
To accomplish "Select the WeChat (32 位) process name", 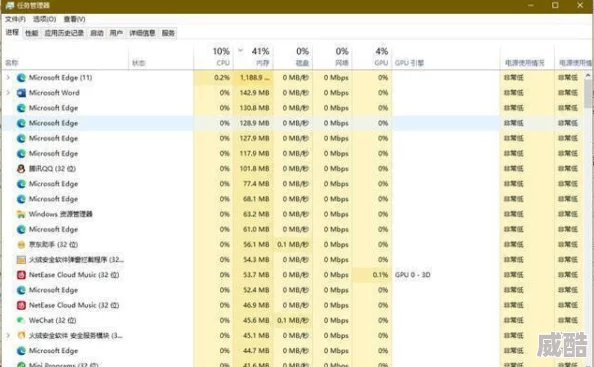I will (x=52, y=320).
